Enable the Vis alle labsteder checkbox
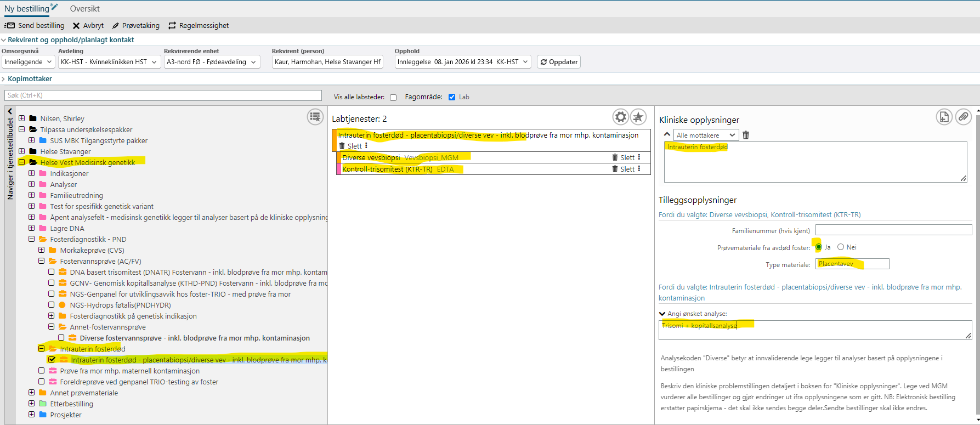Viewport: 980px width, 425px height. coord(393,98)
